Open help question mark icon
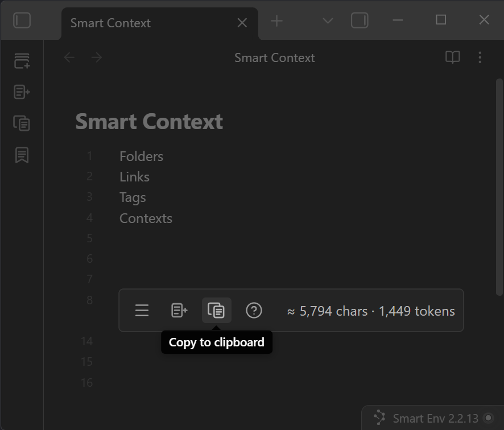 click(x=254, y=311)
